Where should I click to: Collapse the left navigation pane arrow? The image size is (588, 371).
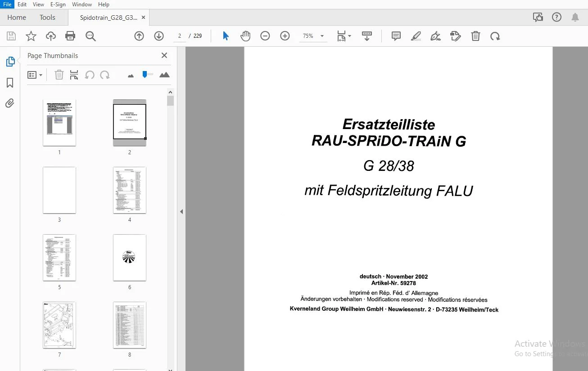tap(181, 211)
